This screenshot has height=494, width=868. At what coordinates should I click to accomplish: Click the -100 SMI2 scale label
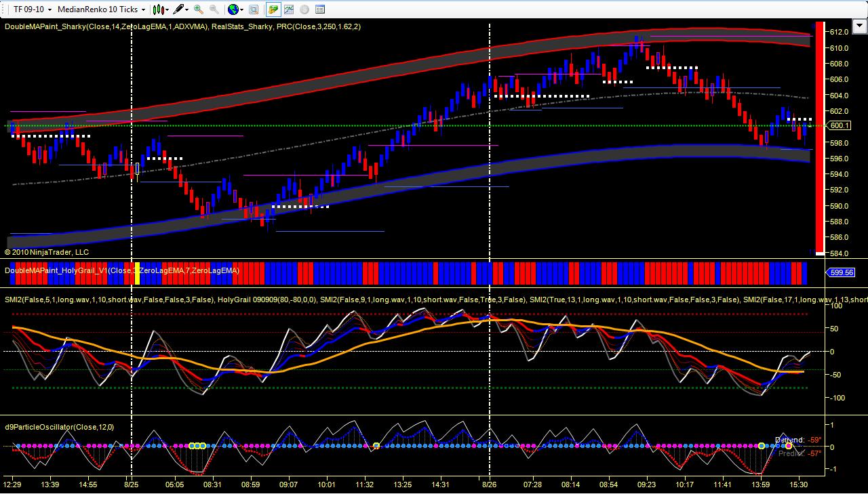click(837, 398)
